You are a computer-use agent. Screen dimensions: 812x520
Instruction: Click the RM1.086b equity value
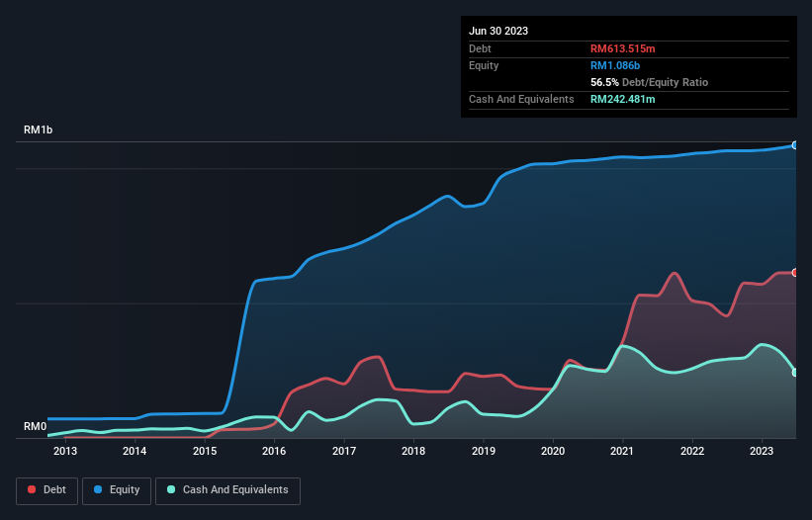pos(615,65)
